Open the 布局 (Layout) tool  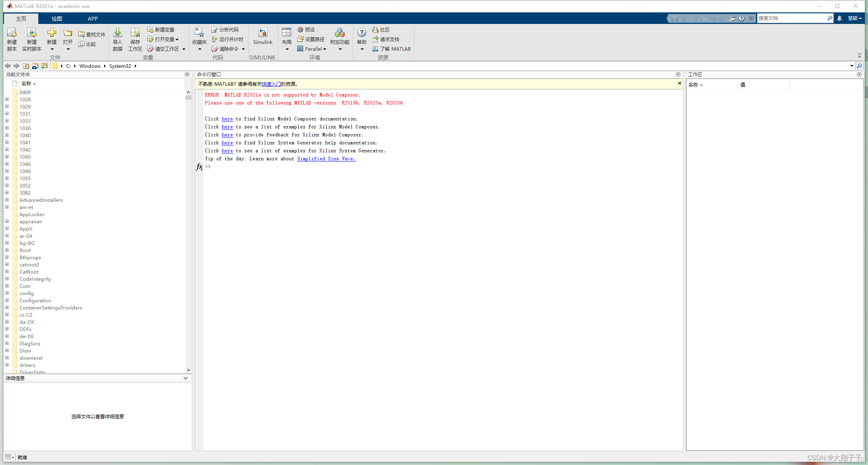point(286,36)
